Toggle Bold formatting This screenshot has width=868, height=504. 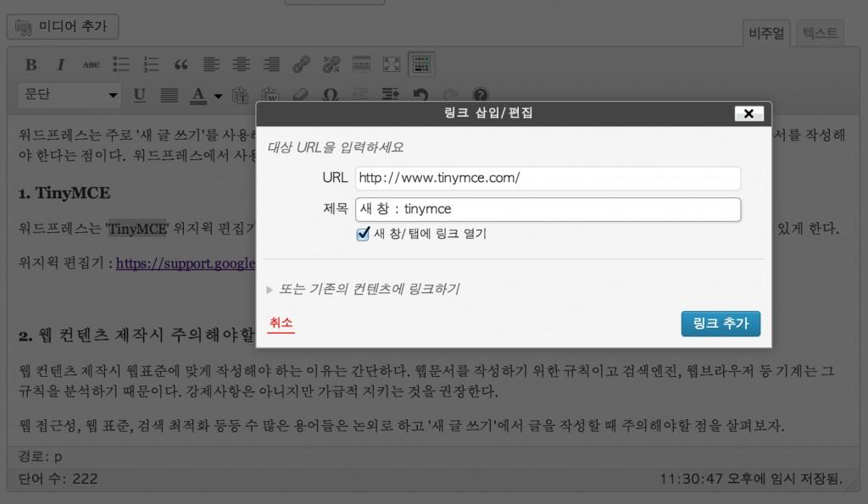click(x=31, y=64)
